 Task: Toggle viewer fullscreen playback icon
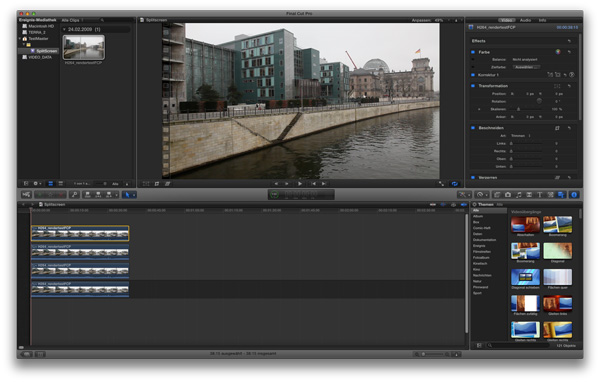442,184
